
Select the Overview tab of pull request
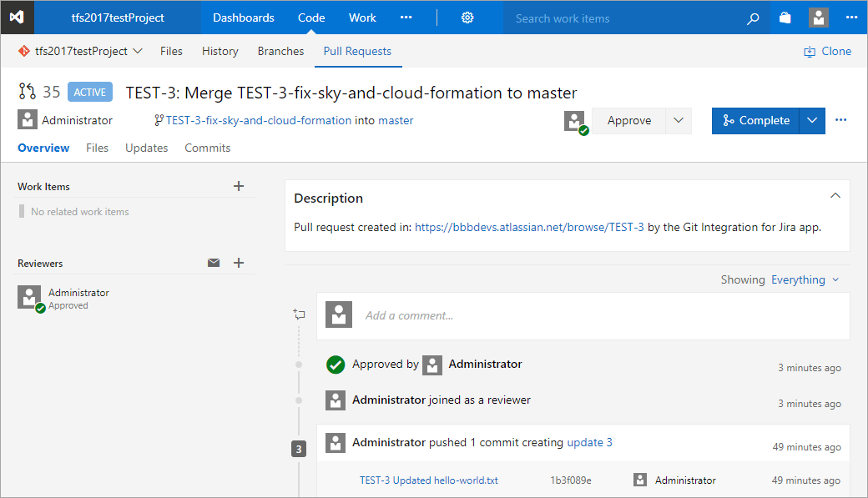point(43,148)
